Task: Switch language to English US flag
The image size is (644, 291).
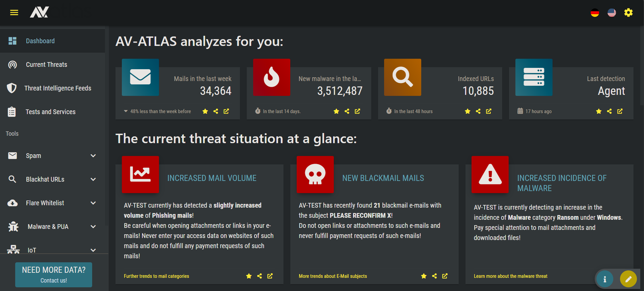Action: 612,13
